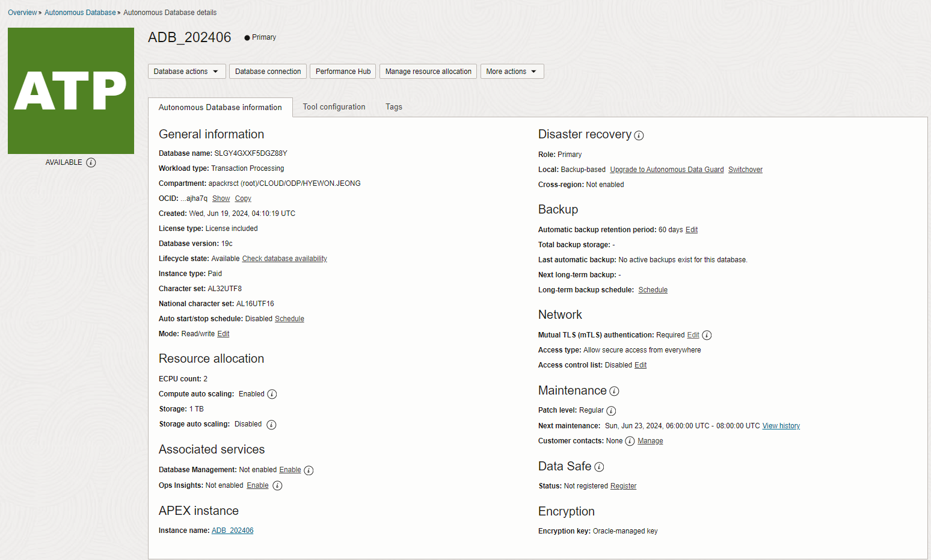The image size is (931, 560).
Task: Copy the OCID value
Action: (x=243, y=198)
